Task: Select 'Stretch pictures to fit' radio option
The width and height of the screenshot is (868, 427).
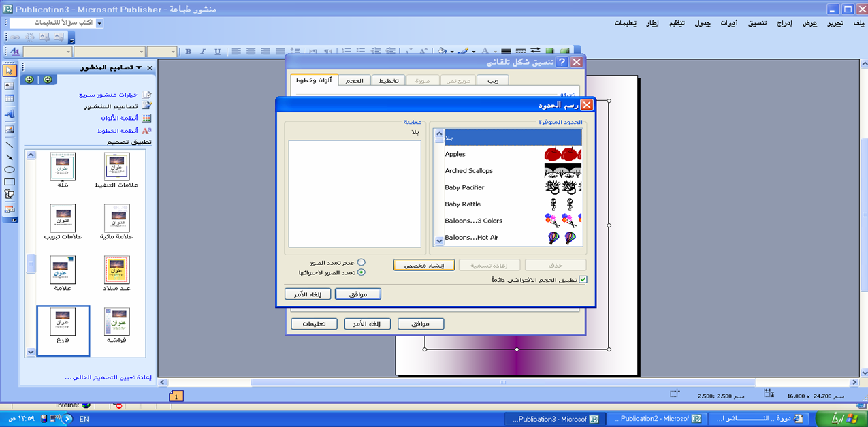Action: pyautogui.click(x=361, y=272)
